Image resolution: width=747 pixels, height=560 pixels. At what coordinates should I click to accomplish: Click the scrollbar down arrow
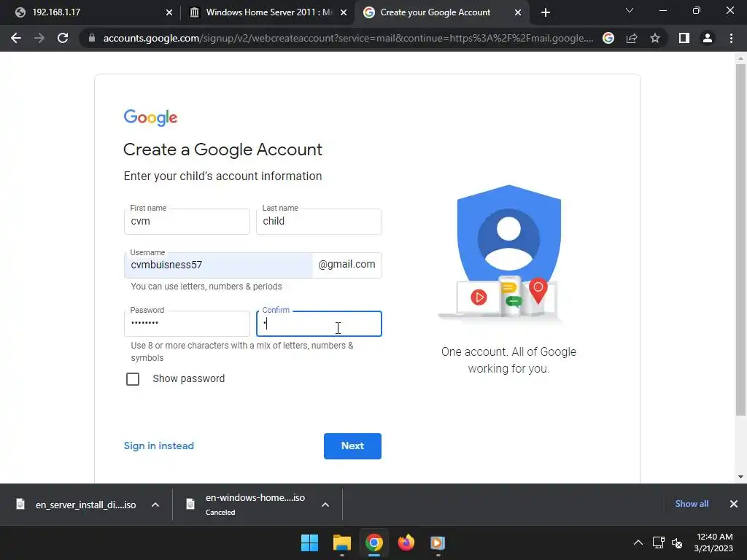coord(740,477)
